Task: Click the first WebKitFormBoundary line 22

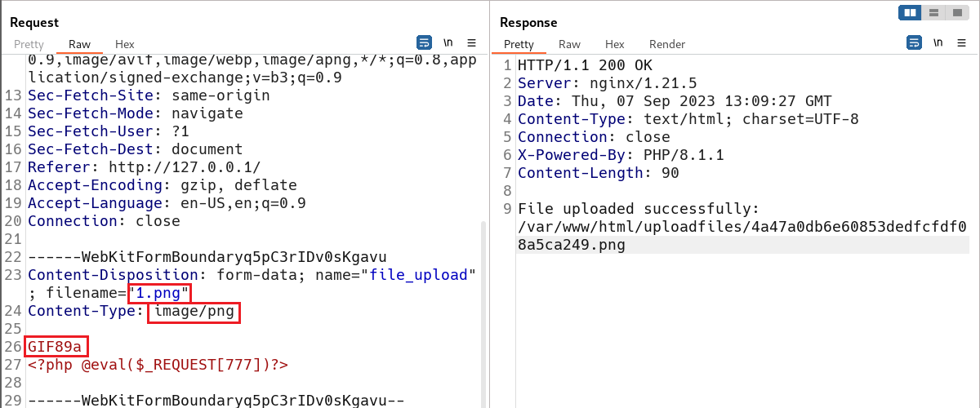Action: click(207, 257)
